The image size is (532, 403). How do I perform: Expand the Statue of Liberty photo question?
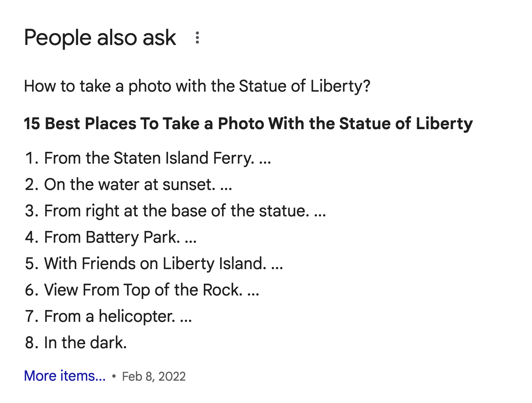pyautogui.click(x=197, y=86)
